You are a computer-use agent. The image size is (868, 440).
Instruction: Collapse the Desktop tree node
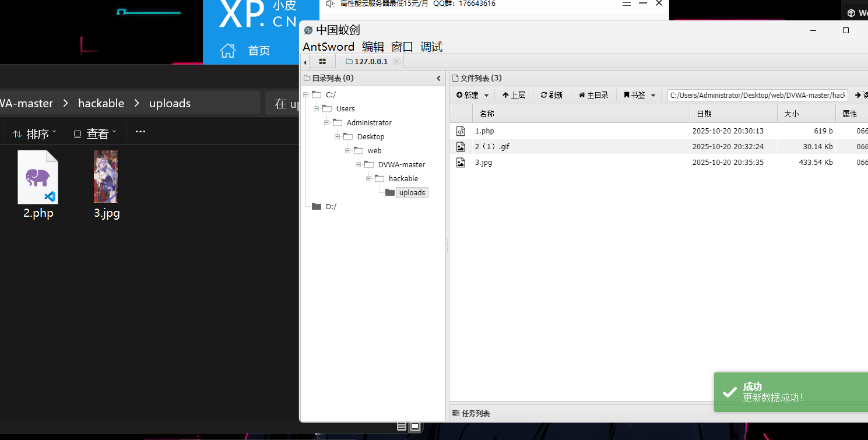(338, 136)
